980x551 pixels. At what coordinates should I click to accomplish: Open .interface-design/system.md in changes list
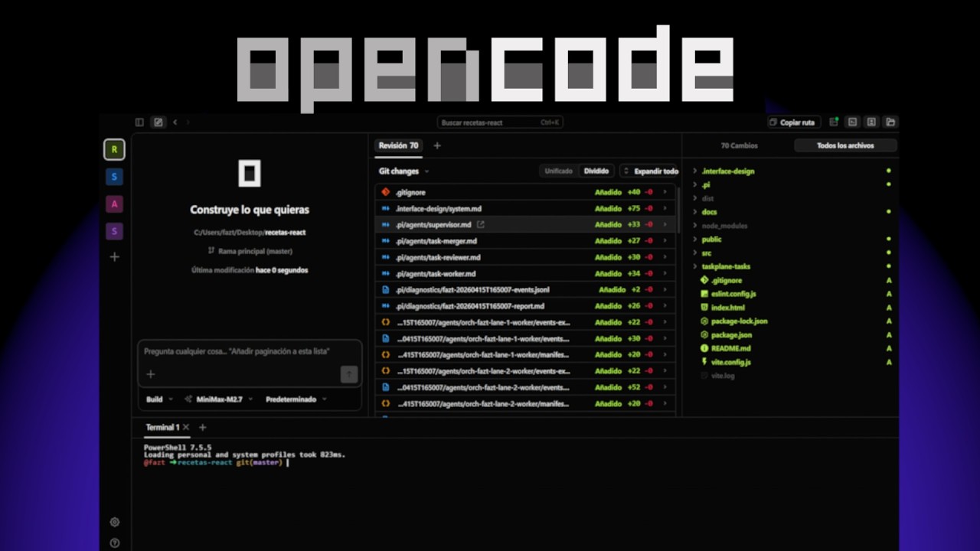click(x=525, y=208)
